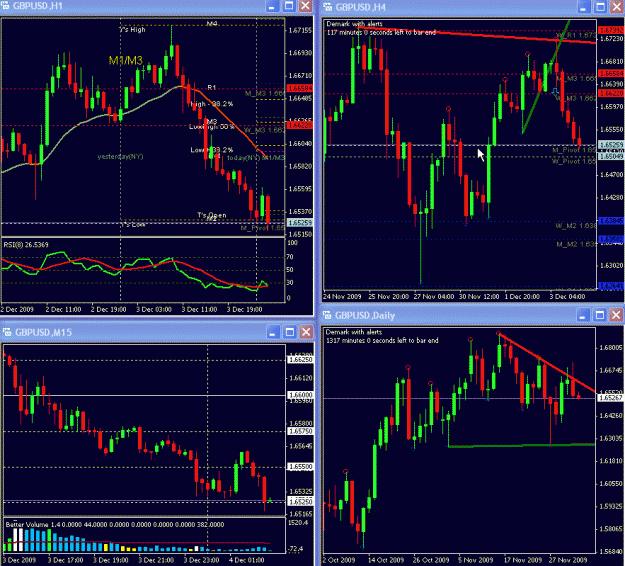Close the GBPUSD,M15 chart window
Viewport: 625px width, 566px height.
(306, 332)
